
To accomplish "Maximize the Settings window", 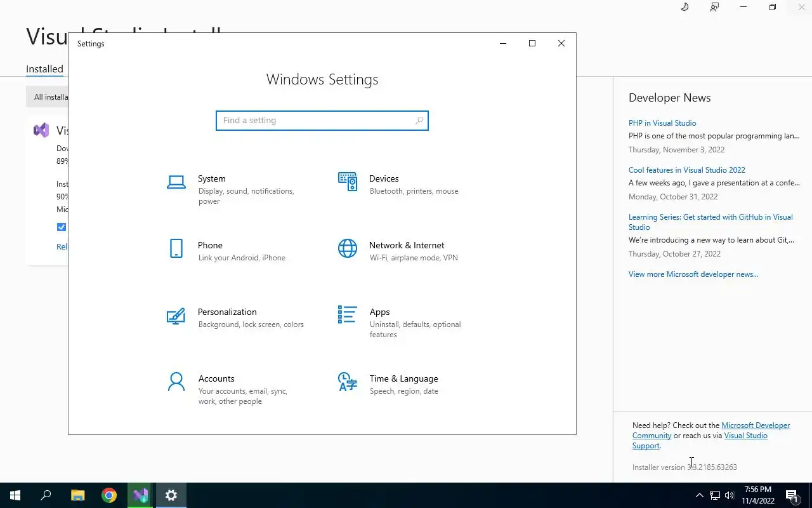I will [x=532, y=43].
